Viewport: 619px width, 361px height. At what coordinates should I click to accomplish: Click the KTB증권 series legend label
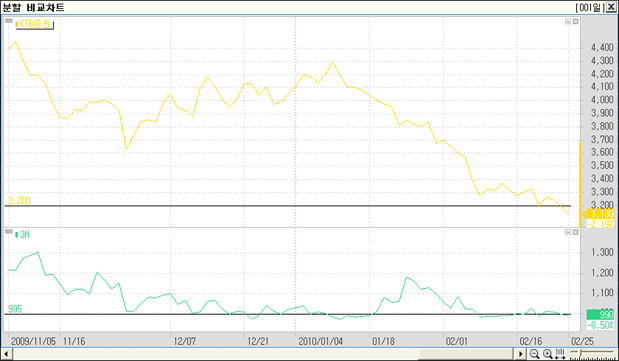[34, 24]
